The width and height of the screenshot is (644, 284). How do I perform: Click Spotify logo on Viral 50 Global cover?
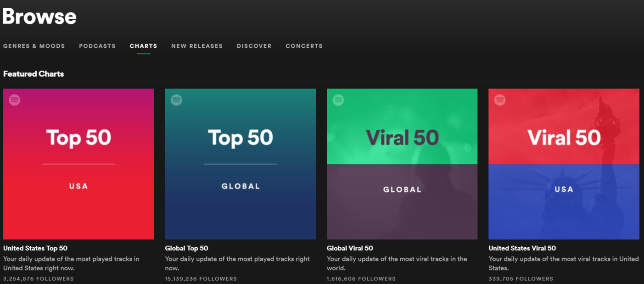pyautogui.click(x=338, y=100)
